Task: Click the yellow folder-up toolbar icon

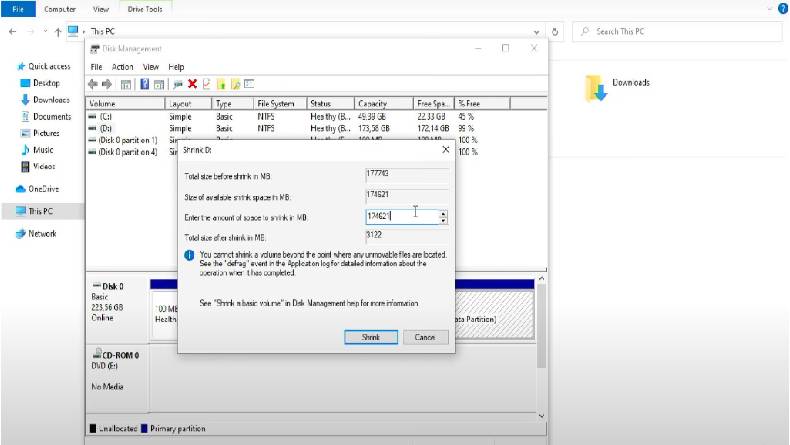Action: 221,84
